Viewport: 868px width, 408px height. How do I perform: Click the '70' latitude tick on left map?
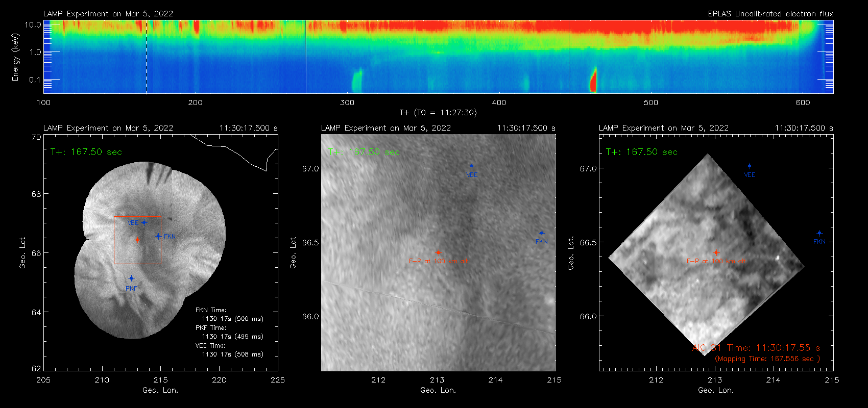coord(36,137)
